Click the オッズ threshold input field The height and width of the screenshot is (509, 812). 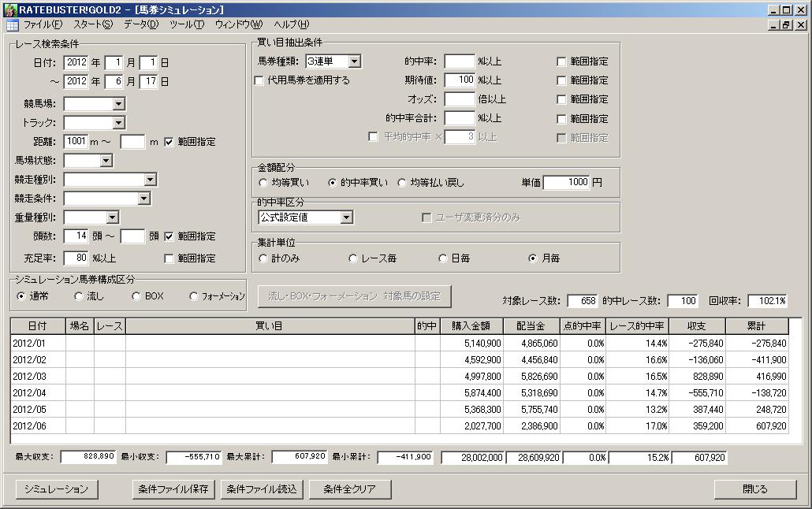pyautogui.click(x=460, y=99)
